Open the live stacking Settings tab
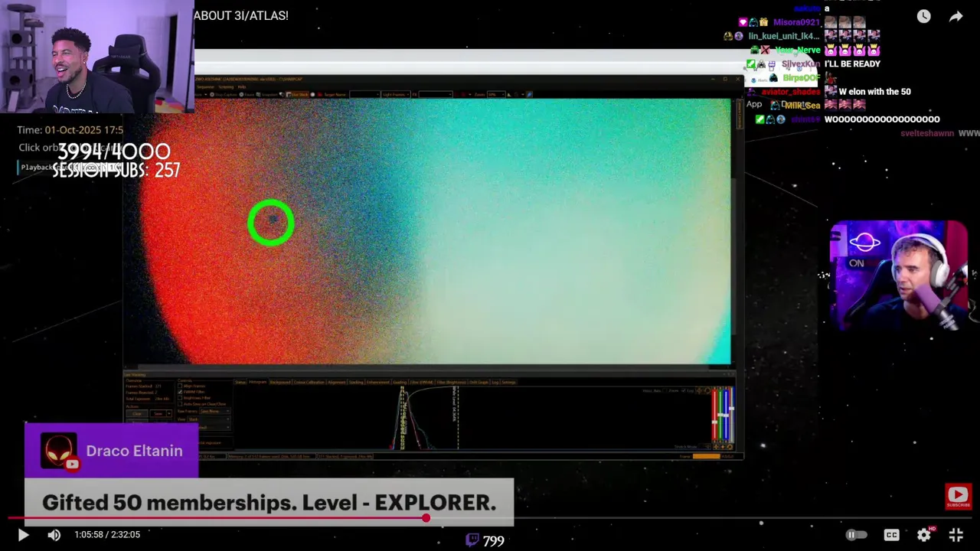 pos(508,382)
